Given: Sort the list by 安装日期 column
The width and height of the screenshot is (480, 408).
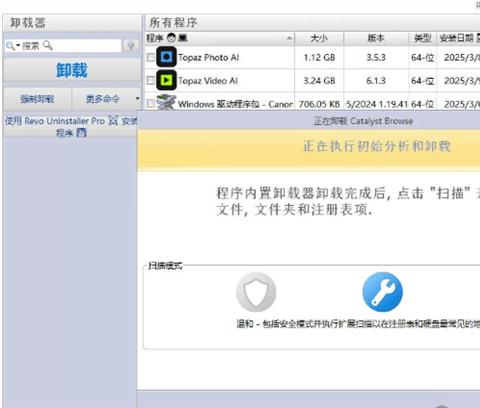Looking at the screenshot, I should [458, 38].
